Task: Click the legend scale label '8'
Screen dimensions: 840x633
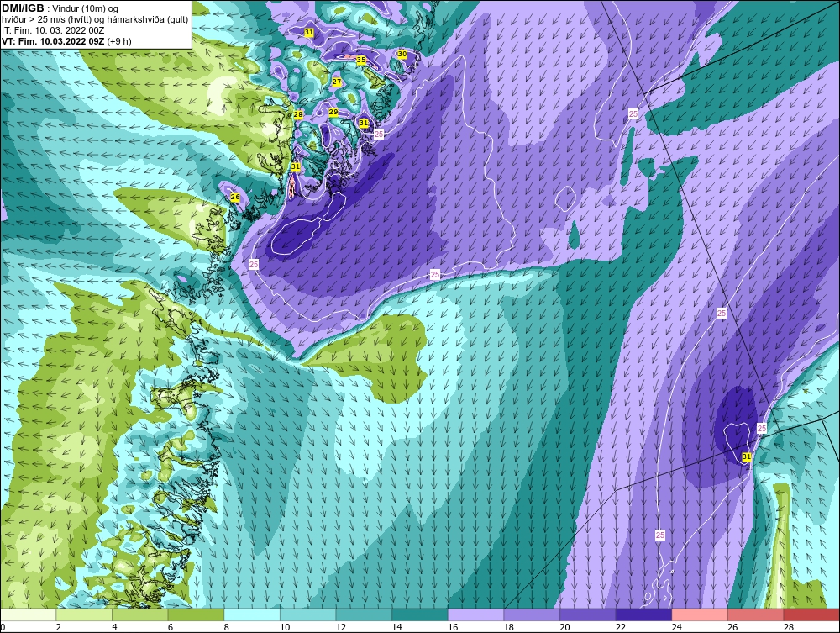Action: click(227, 627)
